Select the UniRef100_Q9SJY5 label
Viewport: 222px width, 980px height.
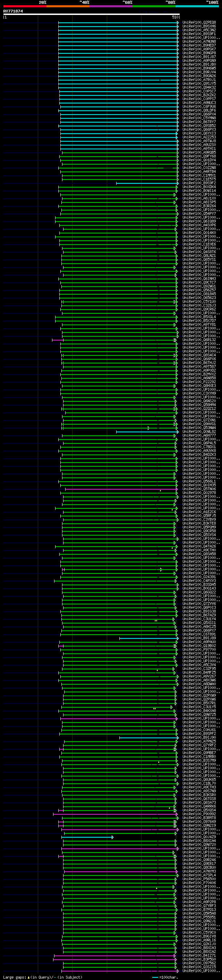pos(199,83)
